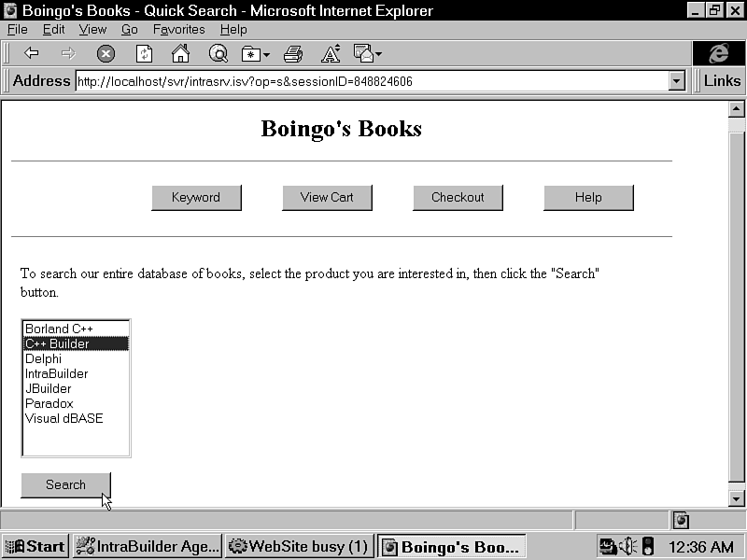Click the View Cart button

tap(327, 198)
